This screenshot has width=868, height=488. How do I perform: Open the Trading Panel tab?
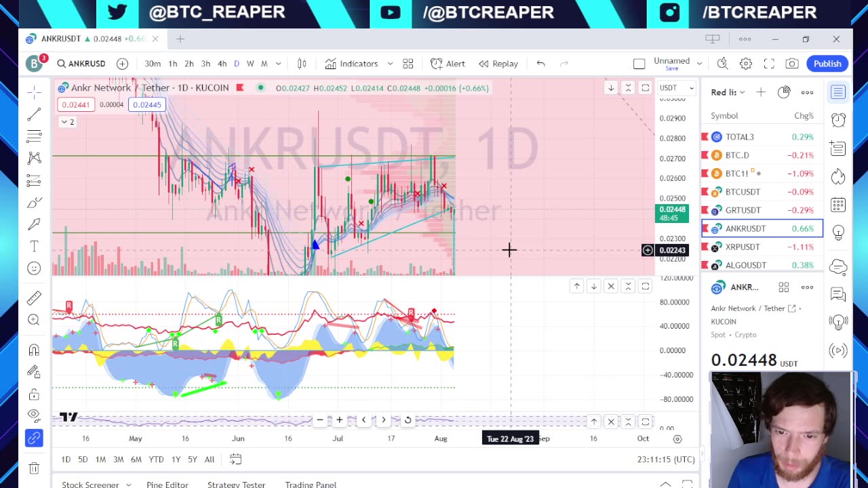[311, 485]
